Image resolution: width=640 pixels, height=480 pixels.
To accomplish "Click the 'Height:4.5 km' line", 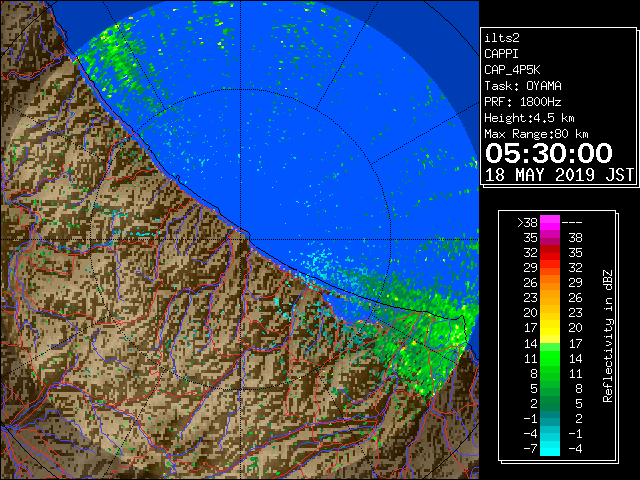I will [529, 118].
